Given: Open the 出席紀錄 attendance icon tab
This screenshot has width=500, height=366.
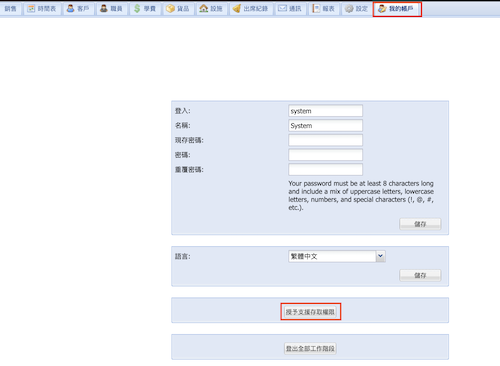Looking at the screenshot, I should [x=251, y=9].
